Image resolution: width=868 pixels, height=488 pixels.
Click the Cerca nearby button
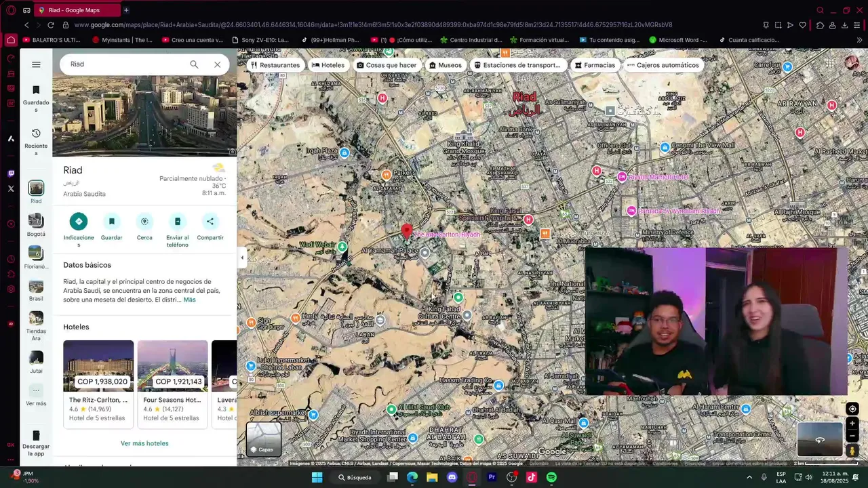click(144, 221)
